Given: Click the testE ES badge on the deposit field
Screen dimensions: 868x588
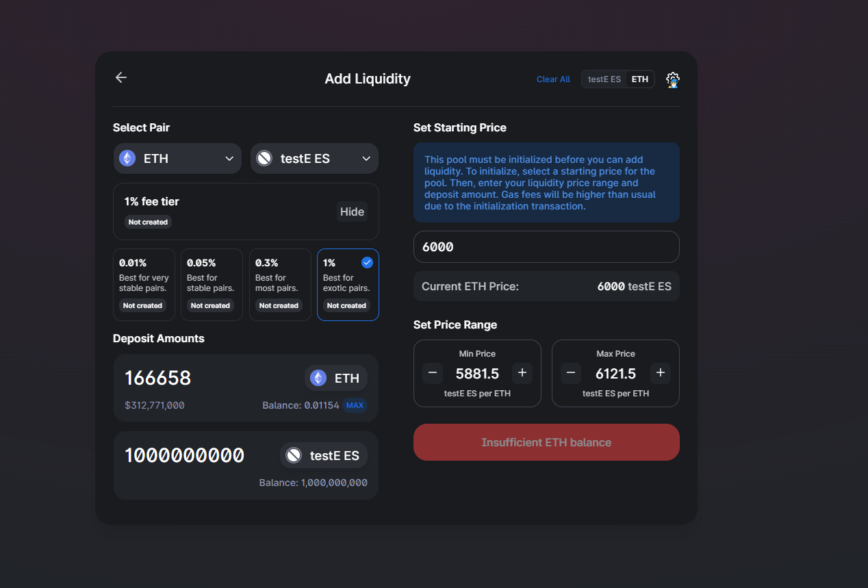Looking at the screenshot, I should click(323, 455).
